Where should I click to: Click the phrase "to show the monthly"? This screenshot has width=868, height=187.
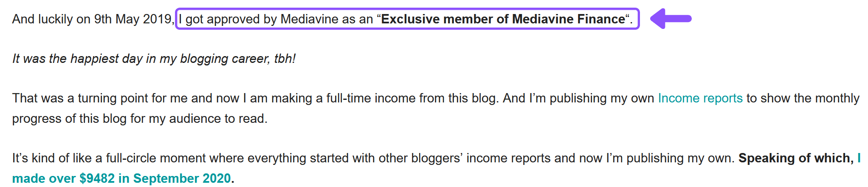click(803, 98)
